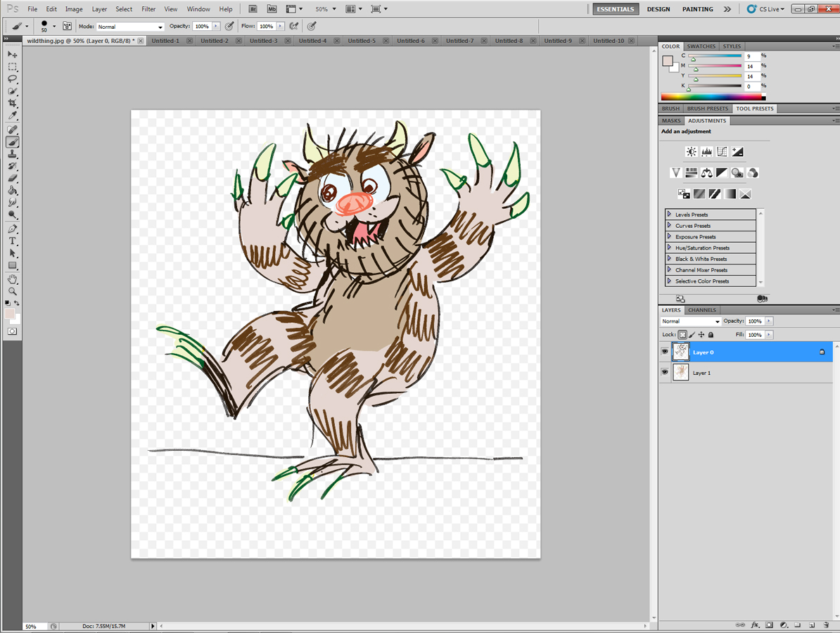Select the Eraser tool
This screenshot has height=633, width=840.
point(13,179)
